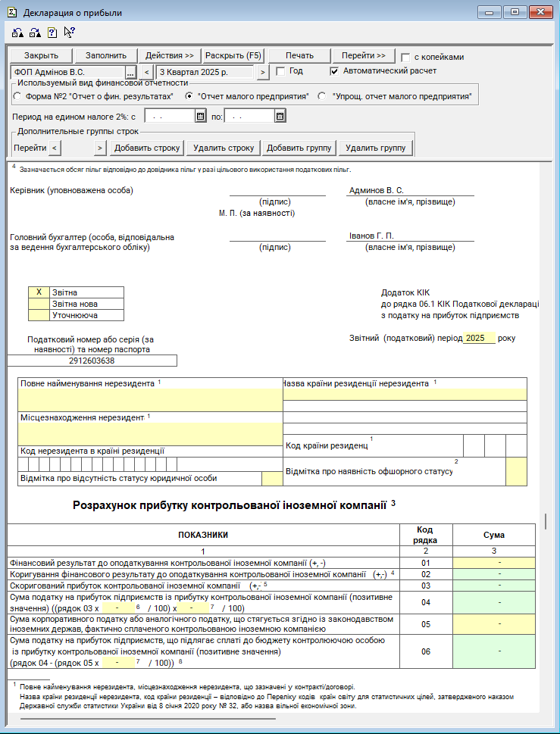Image resolution: width=560 pixels, height=734 pixels.
Task: Enable the "с копейками" checkbox
Action: click(406, 57)
